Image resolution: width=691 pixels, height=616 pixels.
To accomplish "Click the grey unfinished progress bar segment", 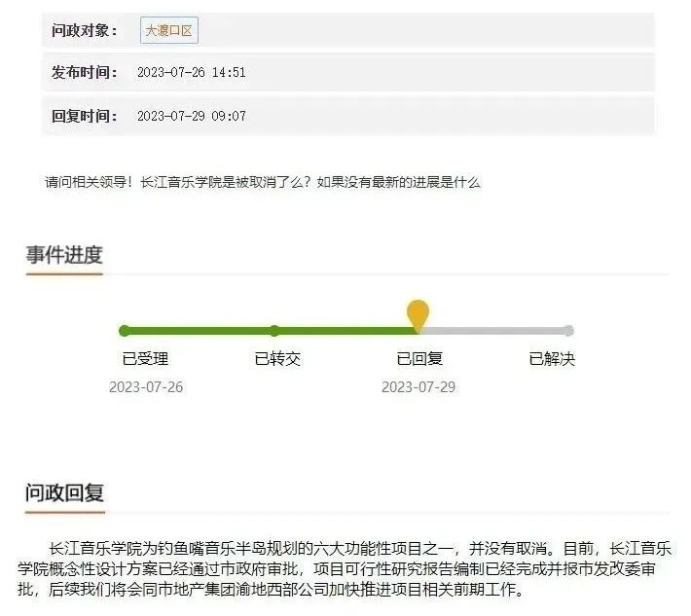I will point(493,331).
